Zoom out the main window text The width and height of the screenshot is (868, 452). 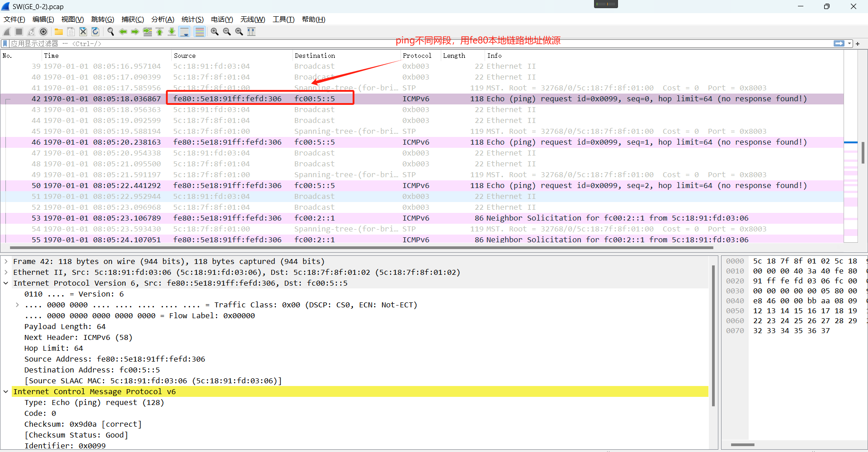227,32
